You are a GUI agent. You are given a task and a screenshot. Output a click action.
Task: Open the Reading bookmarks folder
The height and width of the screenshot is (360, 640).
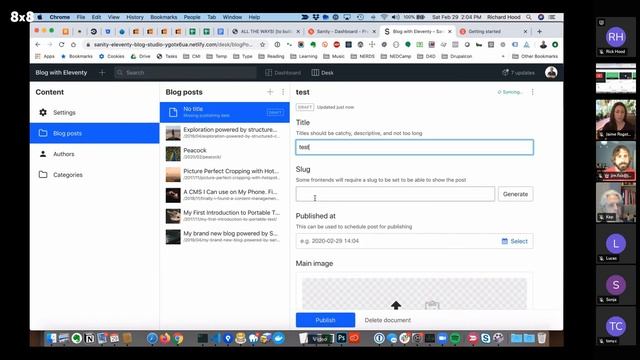271,56
